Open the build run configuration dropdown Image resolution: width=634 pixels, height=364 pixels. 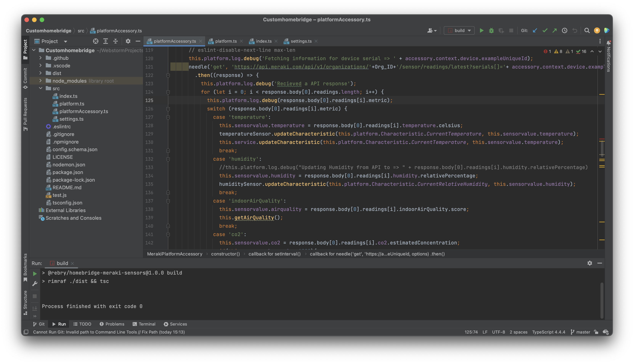pos(459,30)
